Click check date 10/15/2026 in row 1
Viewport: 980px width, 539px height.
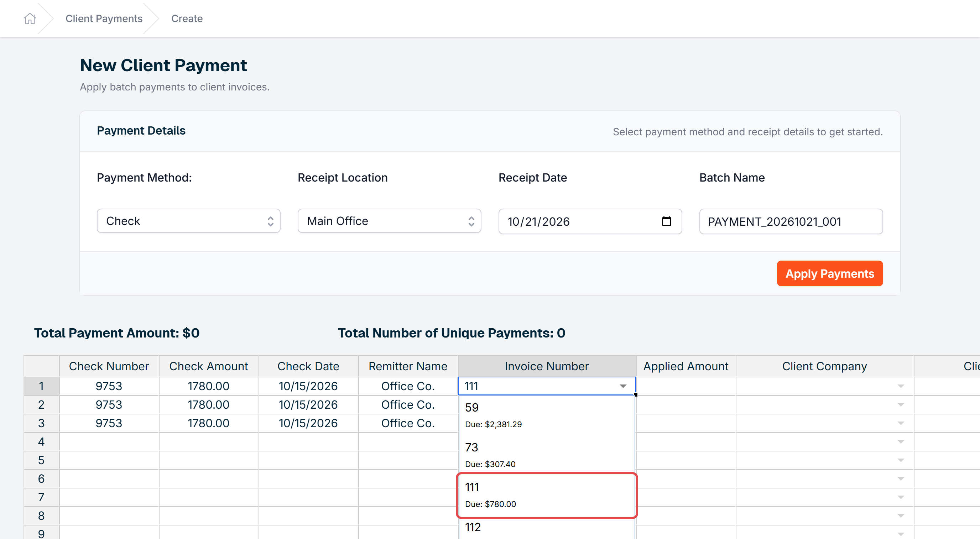(308, 386)
